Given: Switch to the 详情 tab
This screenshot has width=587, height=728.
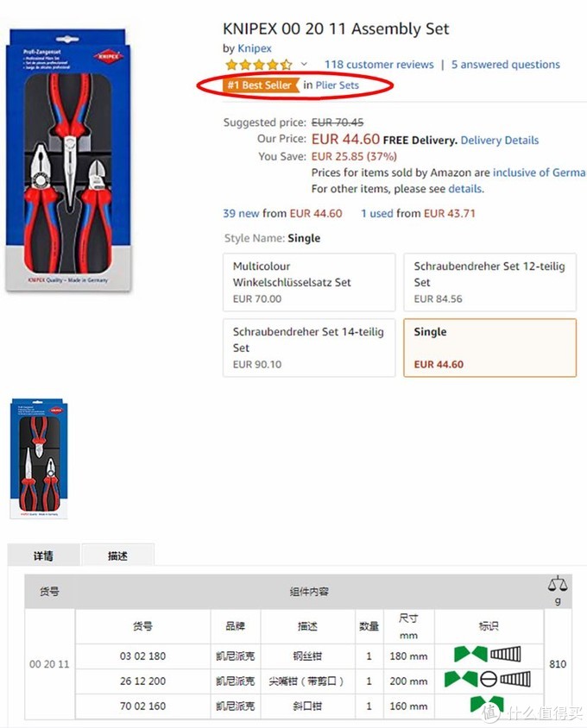Looking at the screenshot, I should tap(44, 555).
